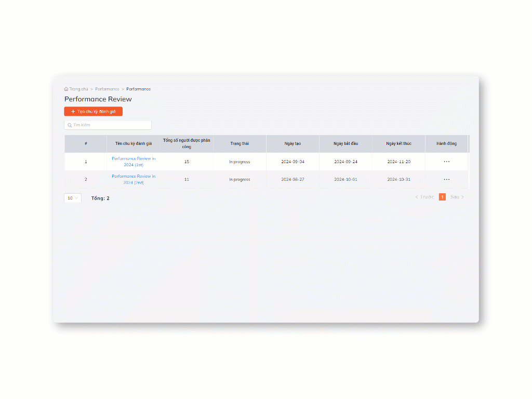Image resolution: width=532 pixels, height=399 pixels.
Task: Click 'Trước' previous page button
Action: [x=424, y=197]
